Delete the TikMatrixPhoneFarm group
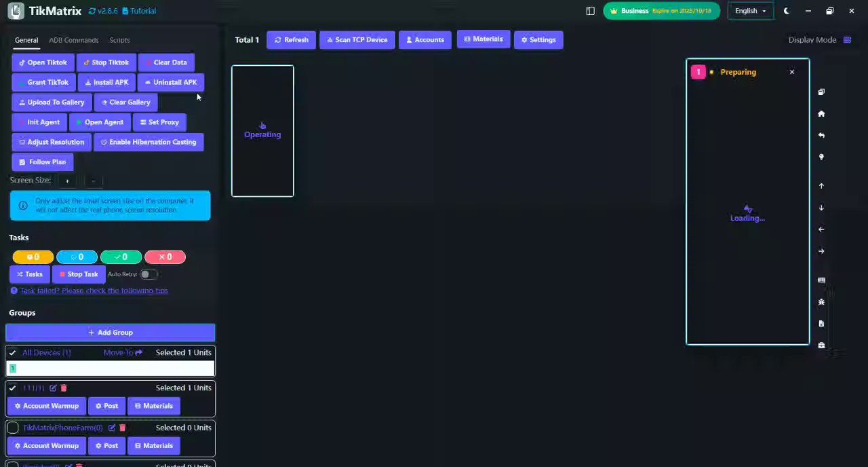The width and height of the screenshot is (868, 467). 122,428
